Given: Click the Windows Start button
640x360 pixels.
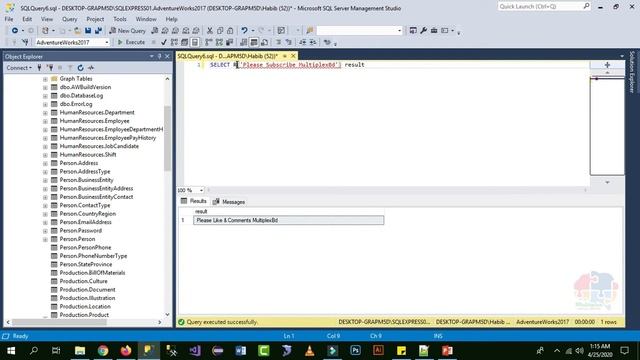Looking at the screenshot, I should coord(11,351).
